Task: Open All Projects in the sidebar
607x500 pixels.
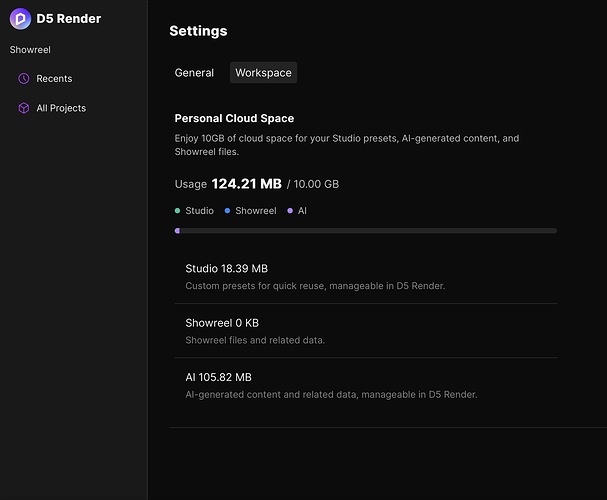Action: [61, 108]
